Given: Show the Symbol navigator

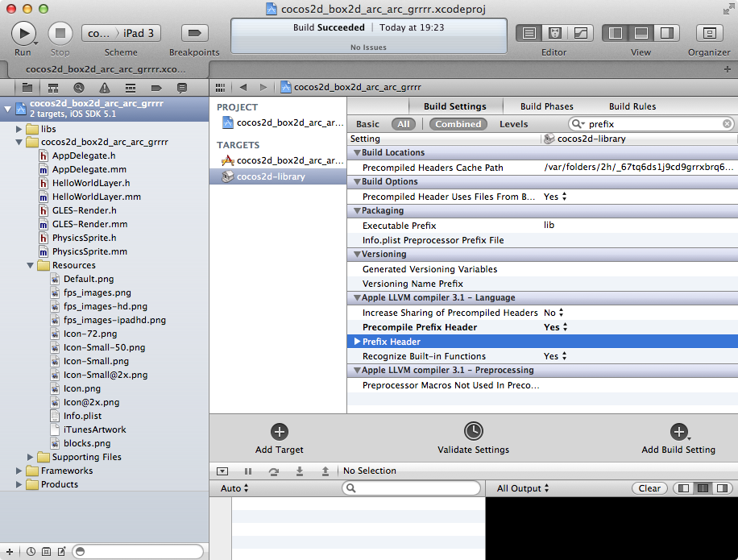Looking at the screenshot, I should tap(53, 88).
